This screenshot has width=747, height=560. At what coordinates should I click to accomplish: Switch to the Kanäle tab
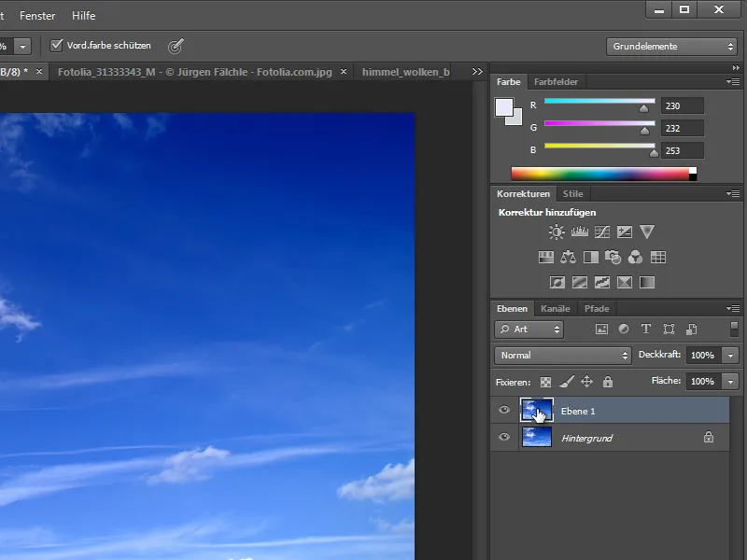pos(555,309)
